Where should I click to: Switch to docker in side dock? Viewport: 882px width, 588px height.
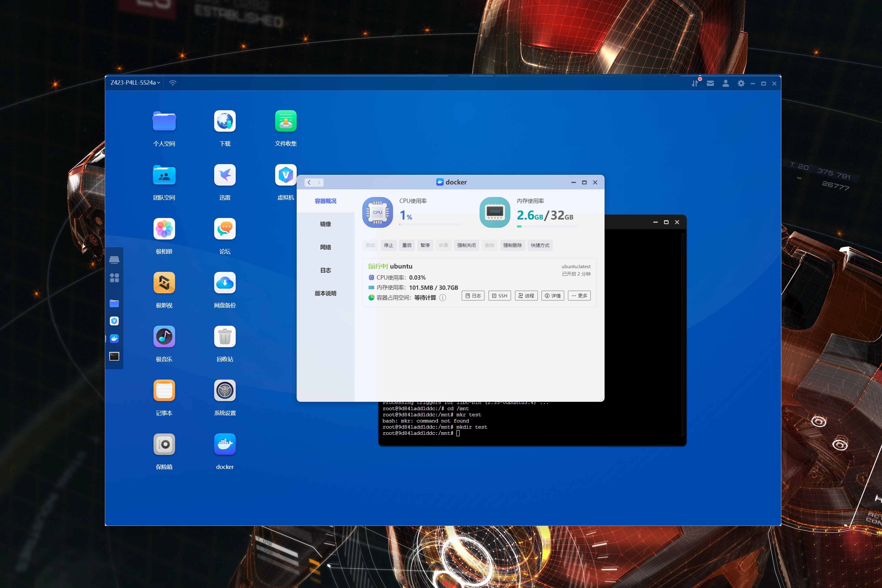pyautogui.click(x=114, y=339)
